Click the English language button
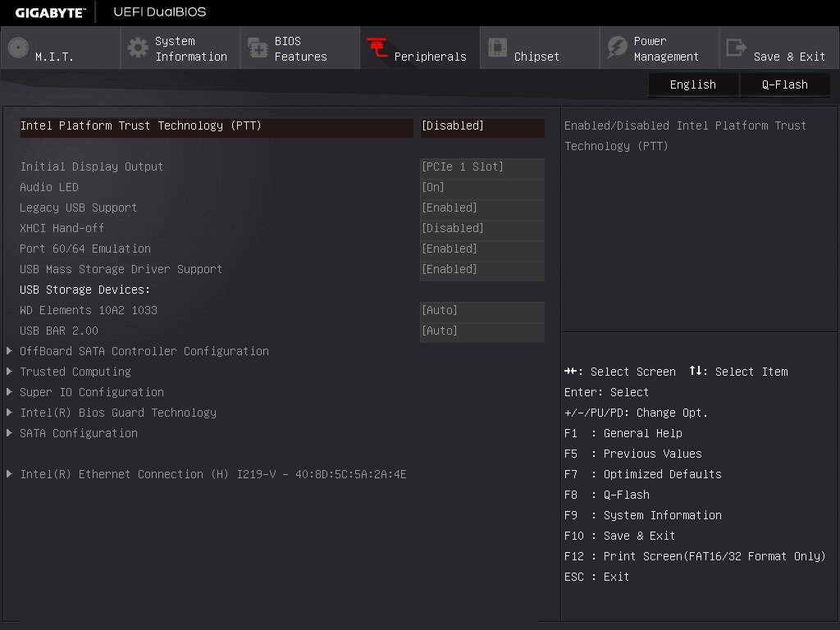The image size is (840, 630). tap(692, 84)
